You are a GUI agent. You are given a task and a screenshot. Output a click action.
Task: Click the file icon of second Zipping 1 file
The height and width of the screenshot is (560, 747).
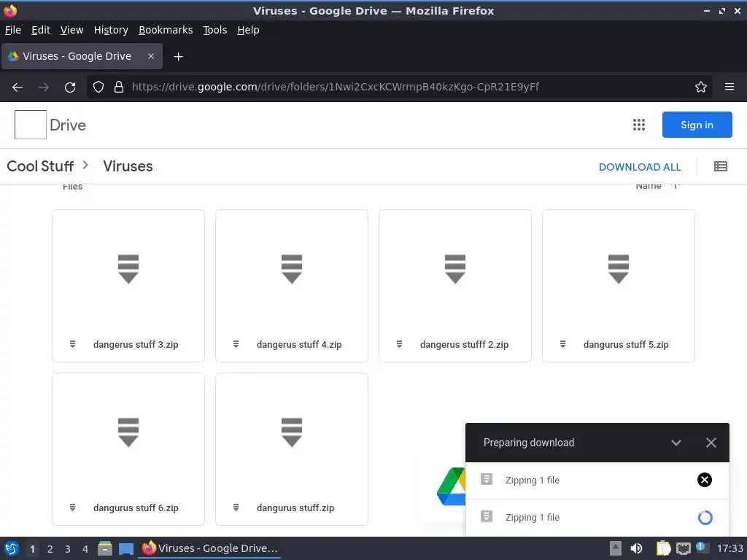pyautogui.click(x=487, y=516)
